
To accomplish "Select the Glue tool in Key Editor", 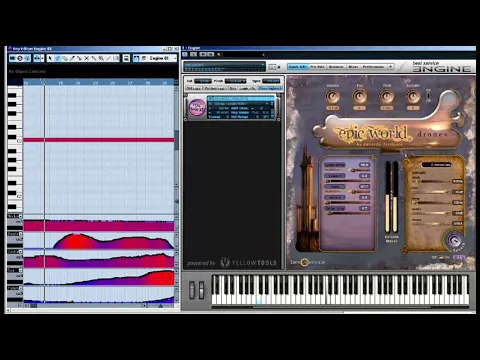I will pos(94,58).
